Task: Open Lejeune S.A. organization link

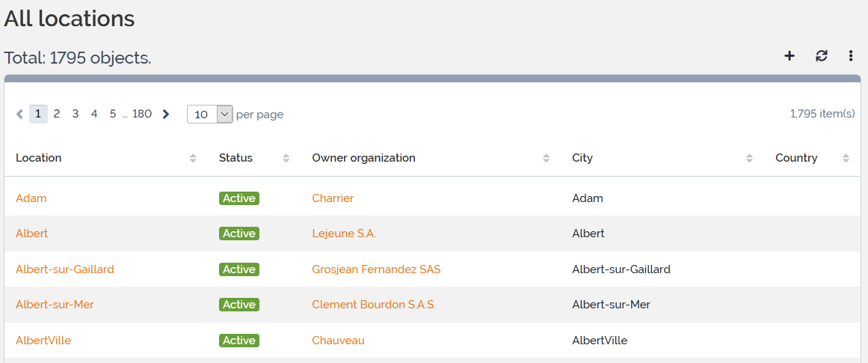Action: (344, 234)
